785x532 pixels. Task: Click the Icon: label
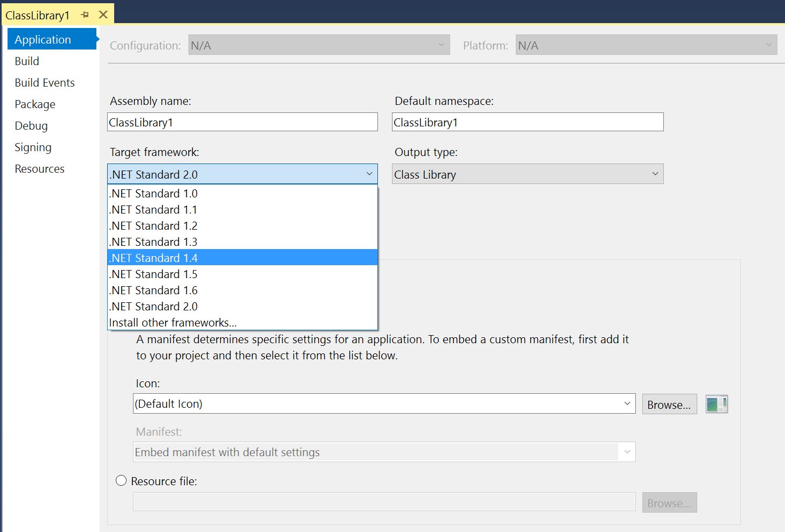(x=148, y=384)
